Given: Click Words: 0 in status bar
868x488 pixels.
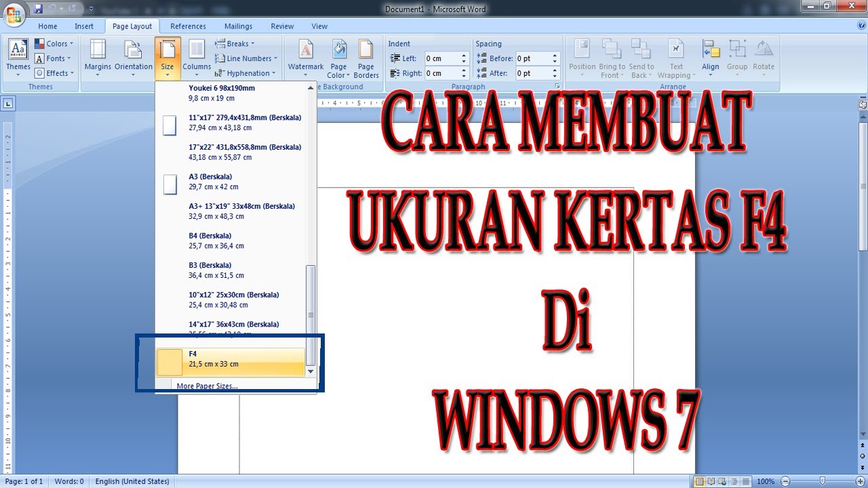Looking at the screenshot, I should [69, 481].
